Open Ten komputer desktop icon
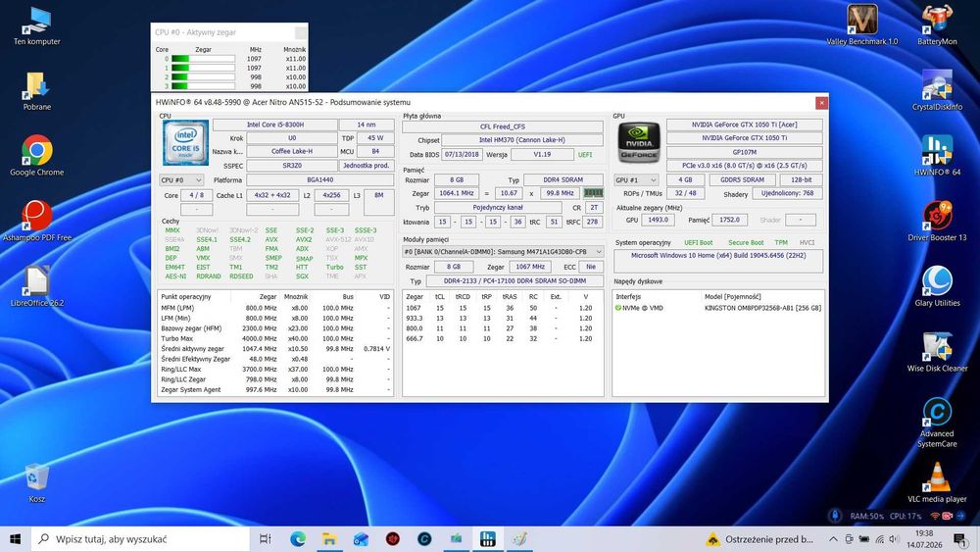 click(x=37, y=25)
